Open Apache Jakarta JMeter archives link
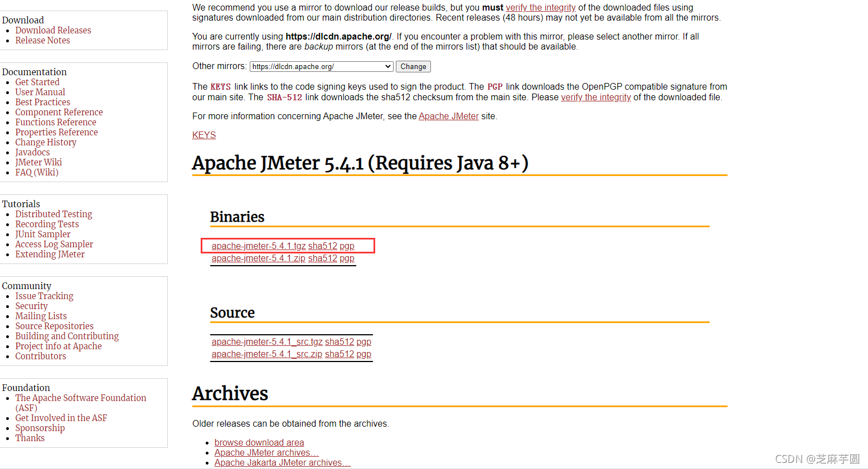Screen dimensions: 868x469 pos(283,462)
